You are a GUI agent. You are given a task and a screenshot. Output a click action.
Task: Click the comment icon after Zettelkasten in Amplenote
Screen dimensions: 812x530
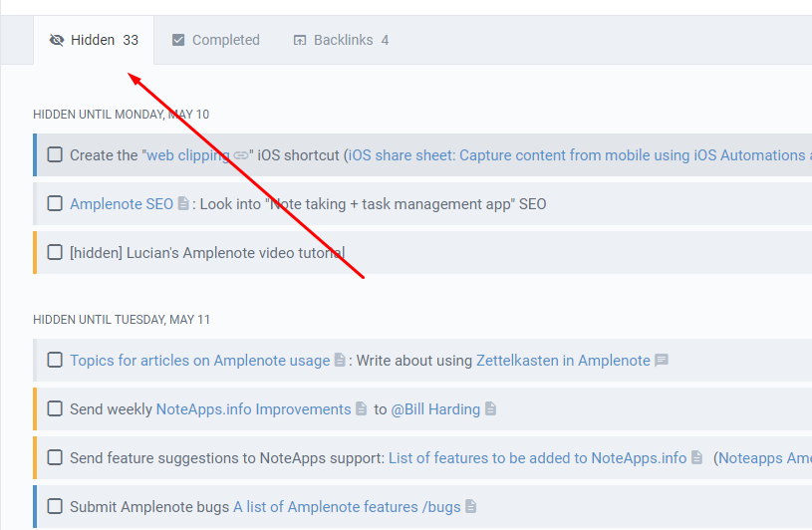point(662,360)
